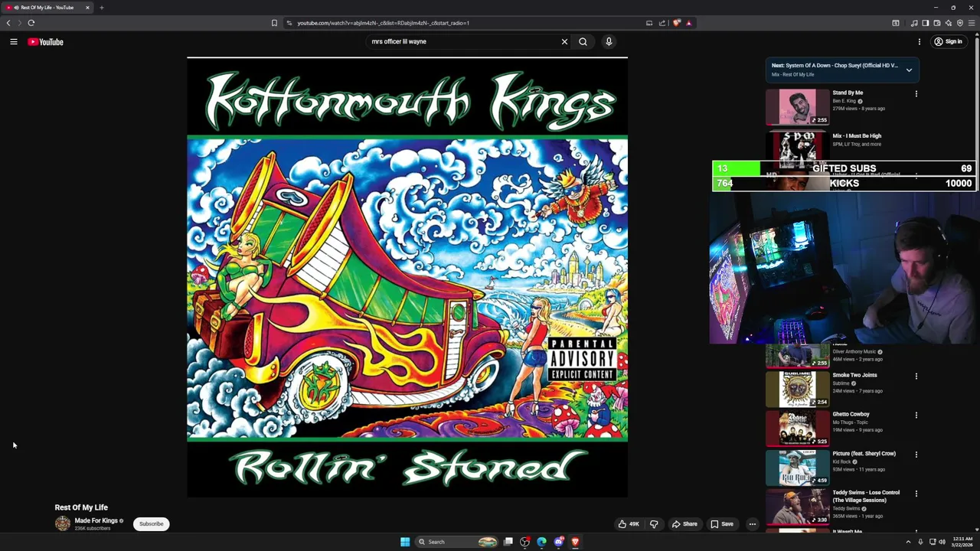Viewport: 980px width, 551px height.
Task: Open options for 'Teddy Swims - Lose Control'
Action: coord(916,494)
